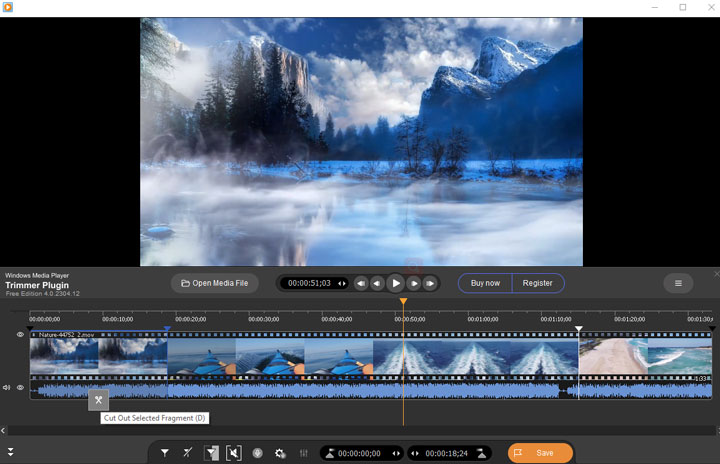Viewport: 720px width, 464px height.
Task: Click the winter lake thumbnail on timeline
Action: [64, 356]
